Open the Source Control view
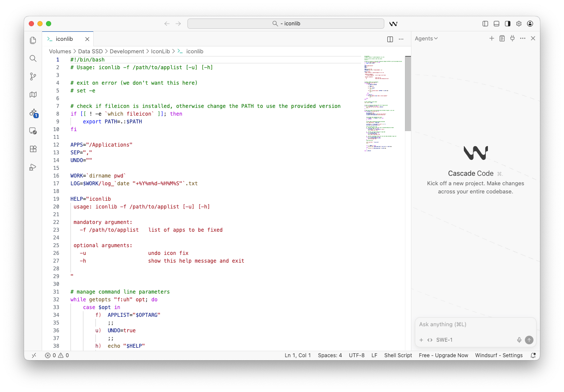The height and width of the screenshot is (392, 564). [33, 77]
